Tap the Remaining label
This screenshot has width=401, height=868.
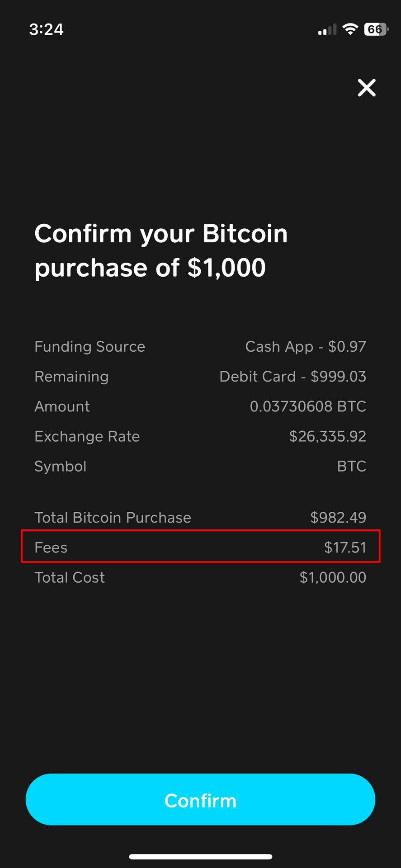click(x=71, y=377)
